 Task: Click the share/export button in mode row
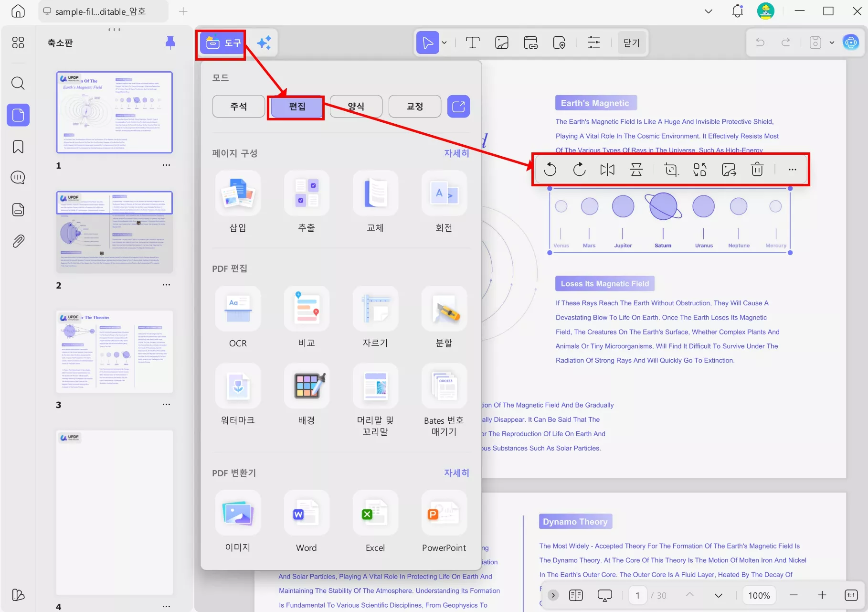point(458,107)
